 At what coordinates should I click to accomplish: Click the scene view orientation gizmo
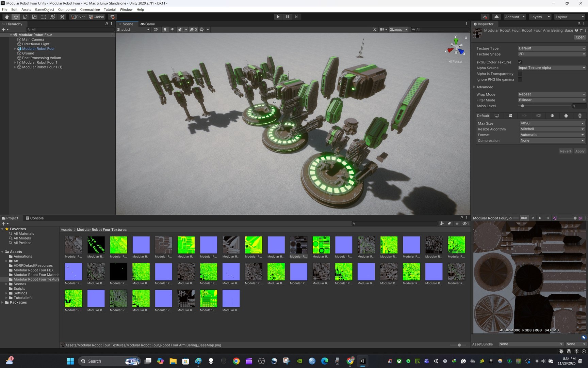click(456, 46)
